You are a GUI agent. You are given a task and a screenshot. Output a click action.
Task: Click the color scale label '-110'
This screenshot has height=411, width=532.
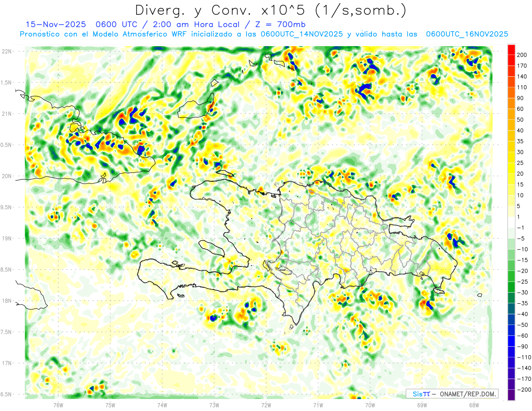(x=523, y=358)
